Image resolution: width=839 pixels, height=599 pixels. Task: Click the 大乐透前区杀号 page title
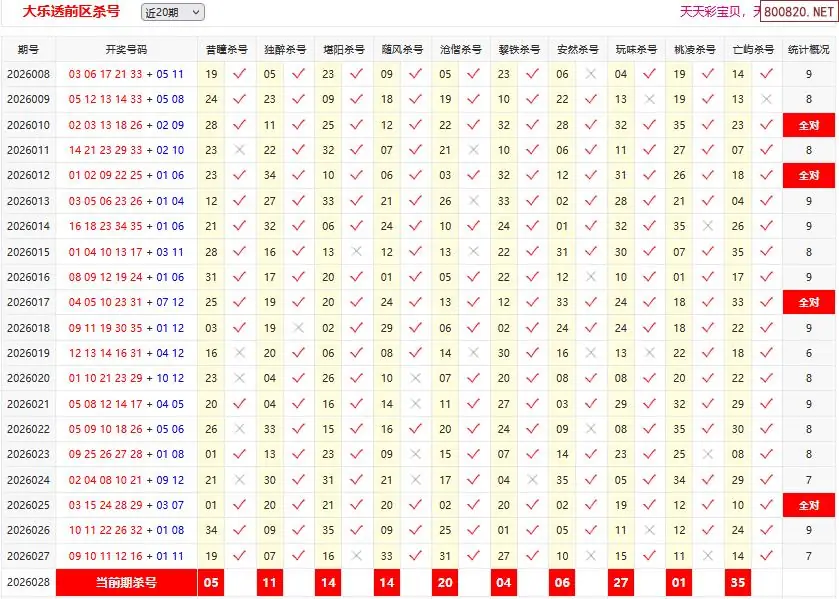(71, 12)
